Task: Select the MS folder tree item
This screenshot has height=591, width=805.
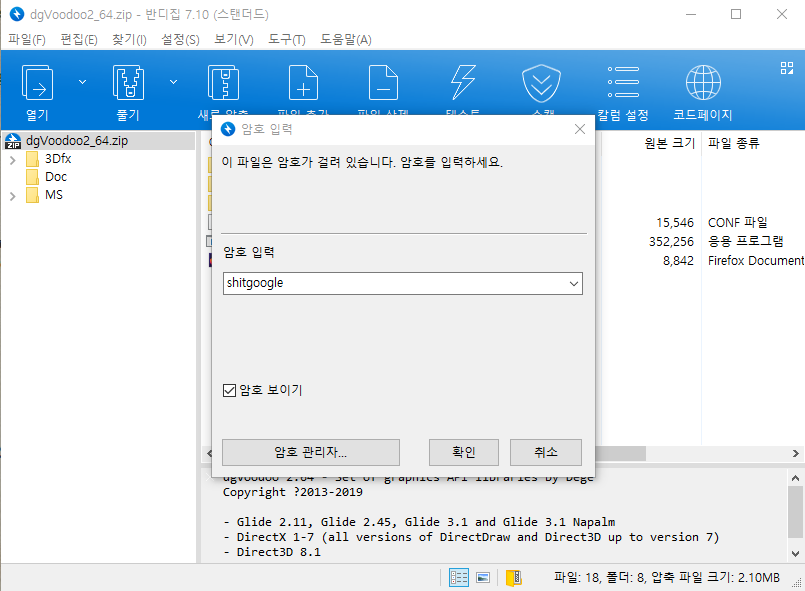Action: 54,195
